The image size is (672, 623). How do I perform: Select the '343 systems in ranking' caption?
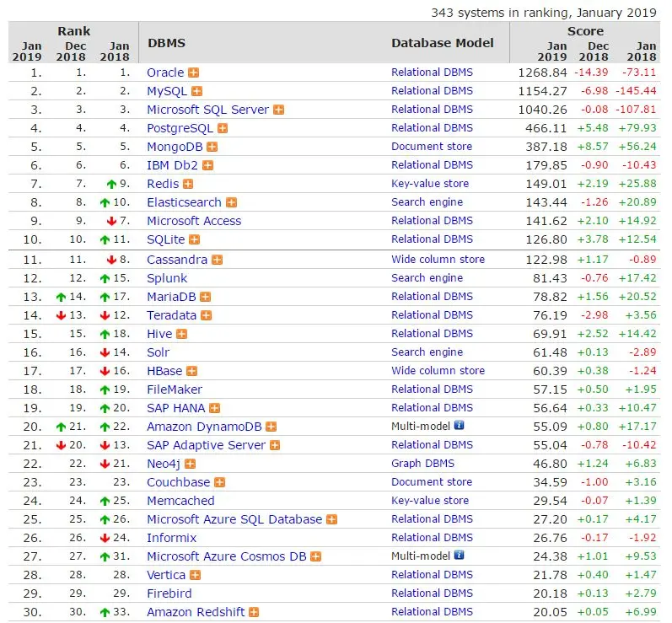(544, 13)
